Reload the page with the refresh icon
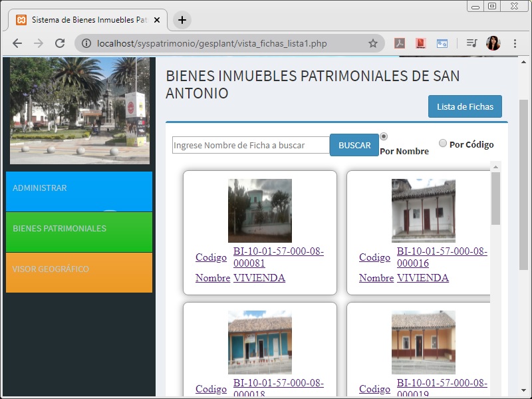The image size is (532, 399). (x=60, y=43)
